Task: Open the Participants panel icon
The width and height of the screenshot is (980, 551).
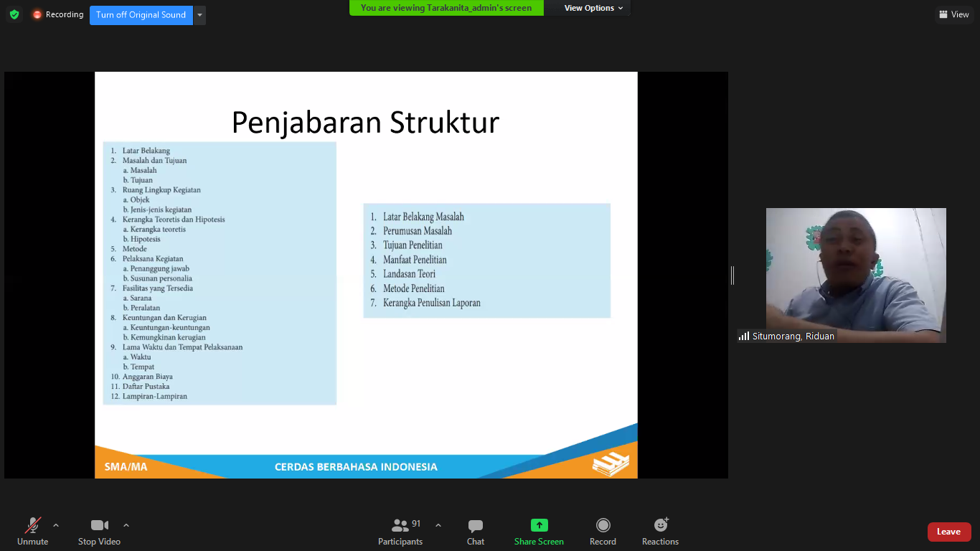Action: (x=400, y=525)
